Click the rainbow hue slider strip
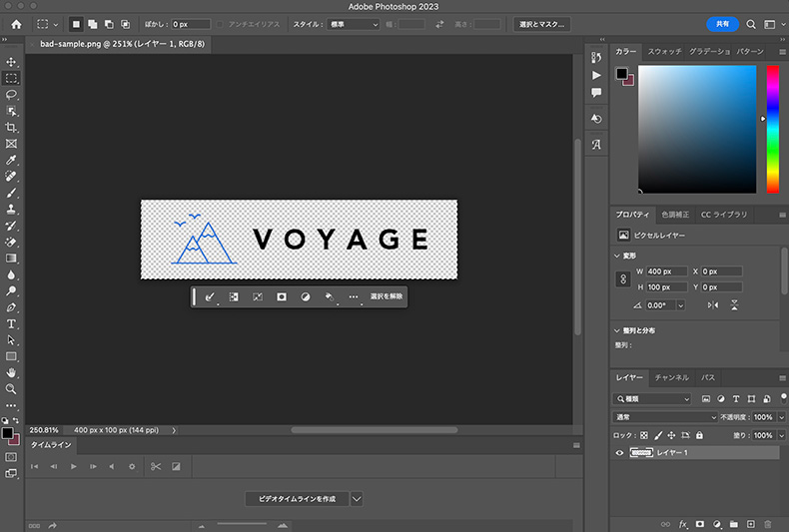The height and width of the screenshot is (532, 789). [x=772, y=129]
